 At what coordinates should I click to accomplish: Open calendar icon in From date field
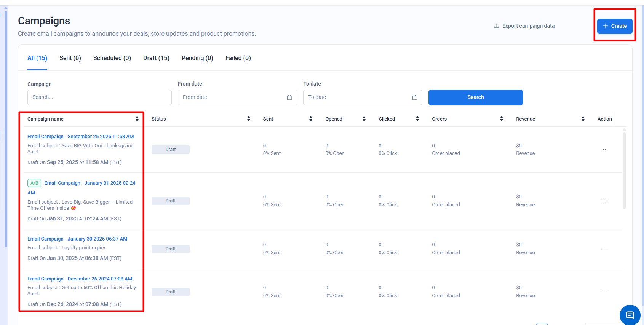tap(289, 97)
